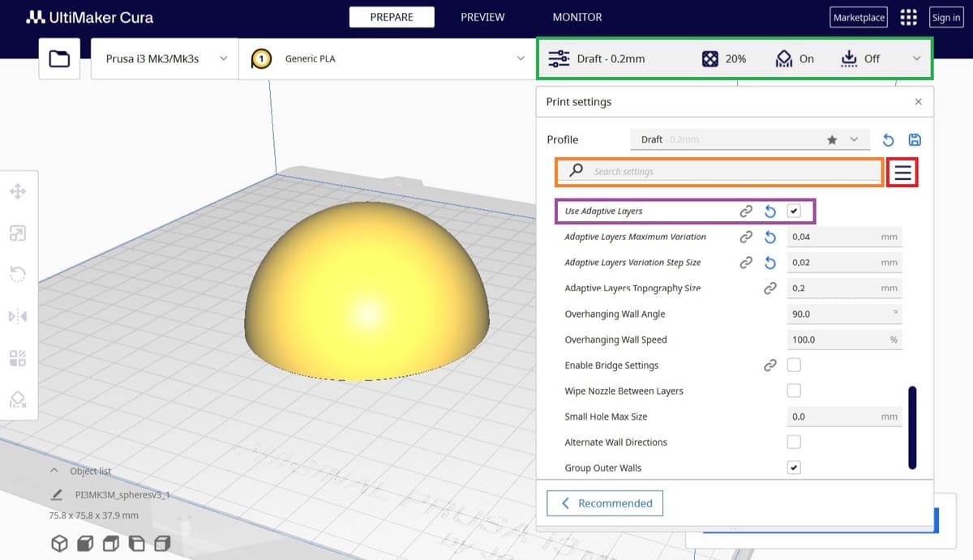The height and width of the screenshot is (560, 973).
Task: Click the 20% infill indicator
Action: pos(723,58)
